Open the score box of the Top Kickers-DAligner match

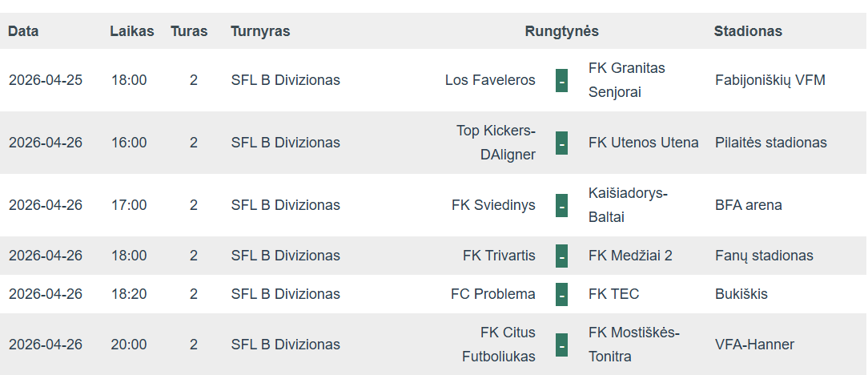click(x=561, y=143)
